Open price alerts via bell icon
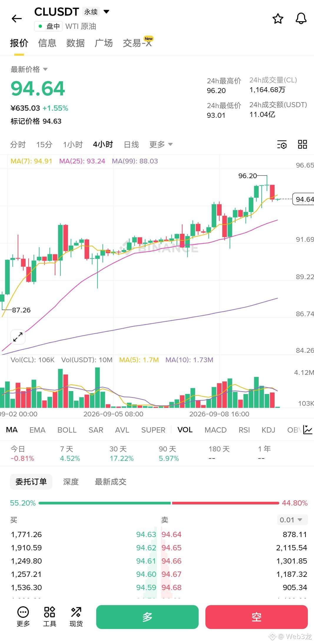 pos(301,19)
